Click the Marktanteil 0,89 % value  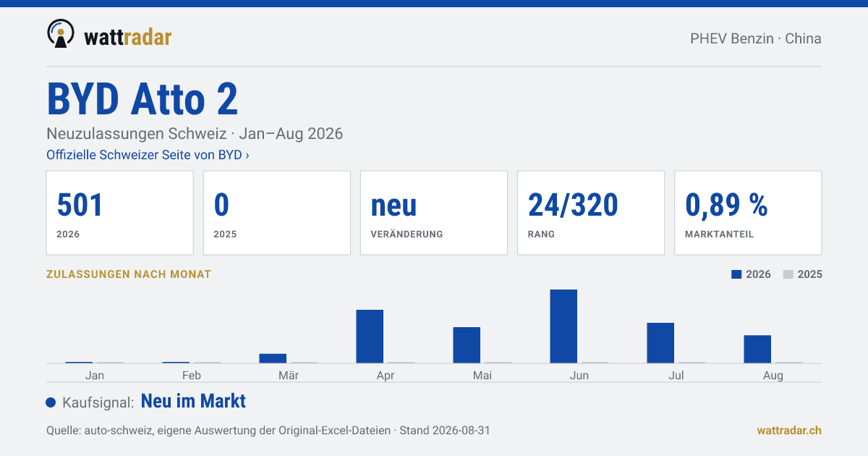point(726,206)
